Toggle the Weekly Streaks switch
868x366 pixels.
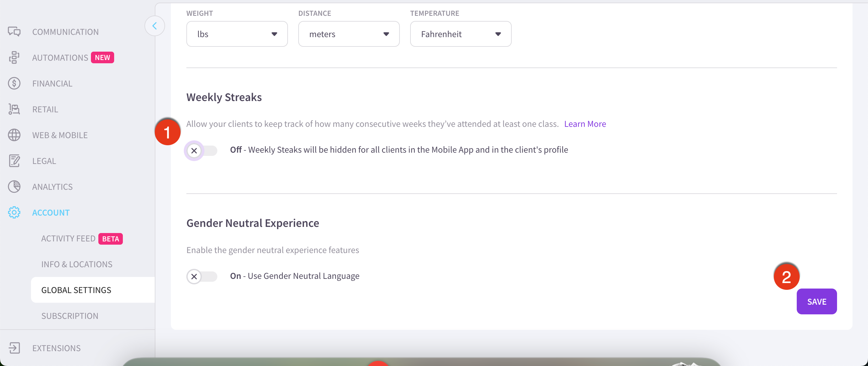click(x=202, y=150)
